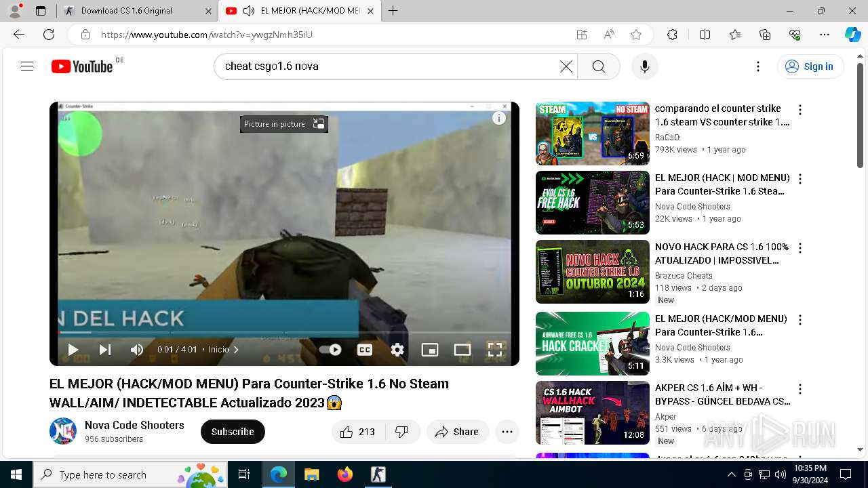This screenshot has height=488, width=868.
Task: Open the YouTube guide hamburger menu
Action: pos(27,66)
